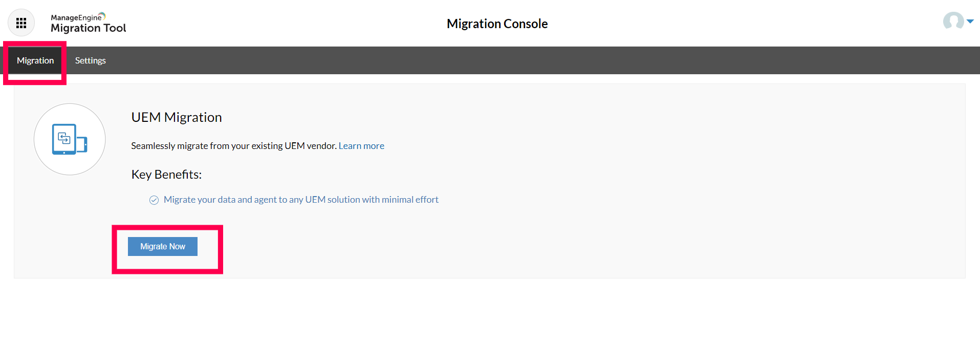Open the Settings tab
Viewport: 980px width, 343px height.
tap(90, 60)
